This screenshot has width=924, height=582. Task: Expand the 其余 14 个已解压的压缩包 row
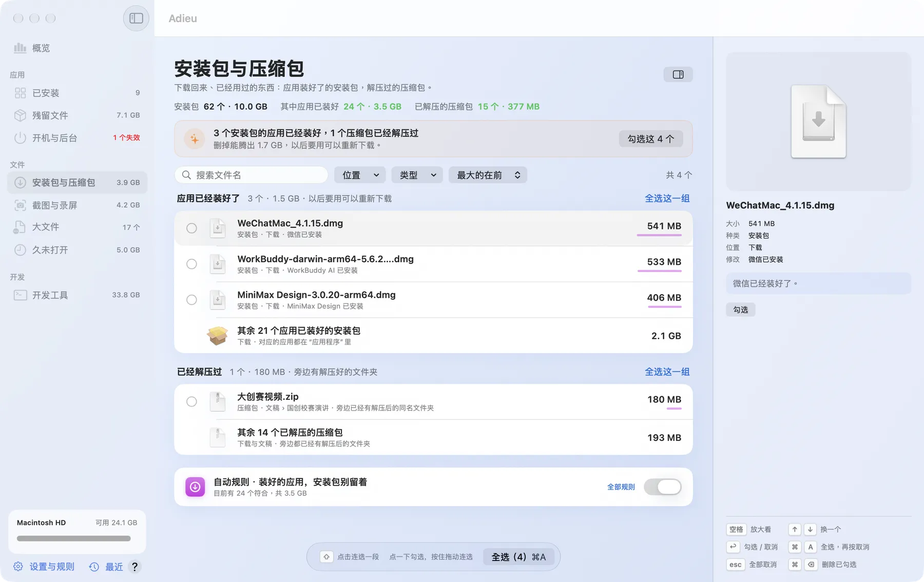433,437
